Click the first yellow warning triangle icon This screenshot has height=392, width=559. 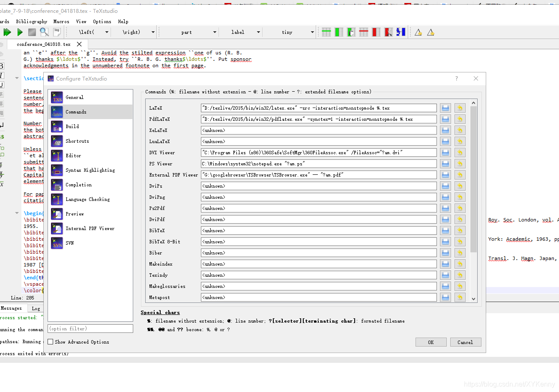click(x=419, y=32)
